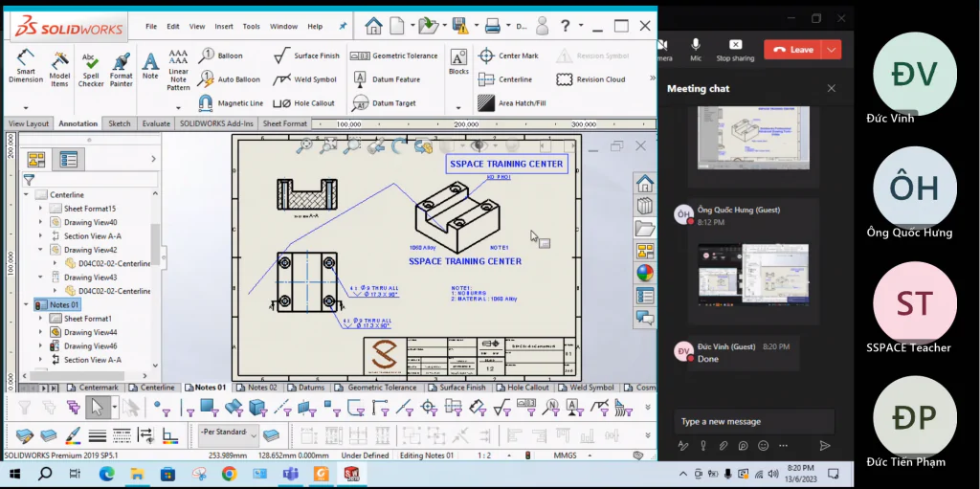Open the emoji picker in chat
The height and width of the screenshot is (489, 980).
[763, 446]
